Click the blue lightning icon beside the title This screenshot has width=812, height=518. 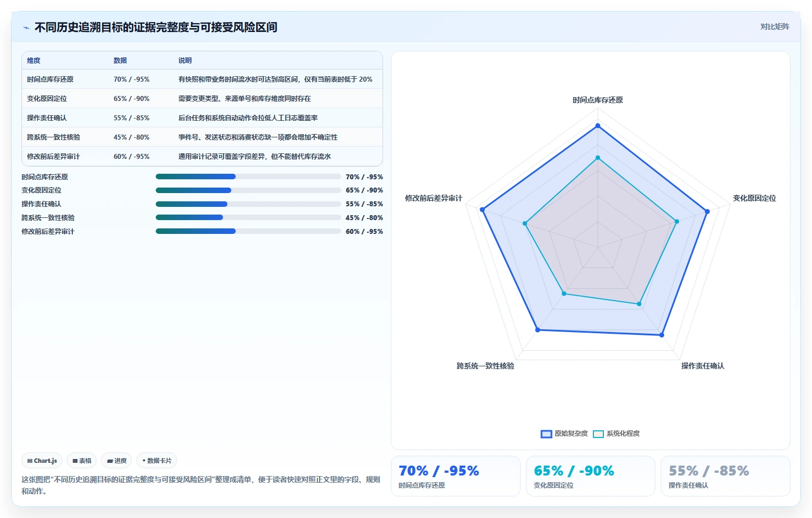pyautogui.click(x=26, y=28)
